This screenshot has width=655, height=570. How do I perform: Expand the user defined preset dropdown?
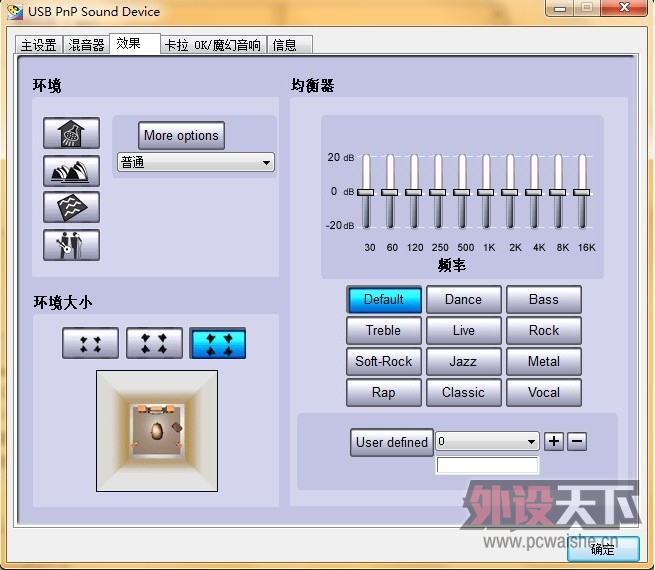(x=487, y=441)
